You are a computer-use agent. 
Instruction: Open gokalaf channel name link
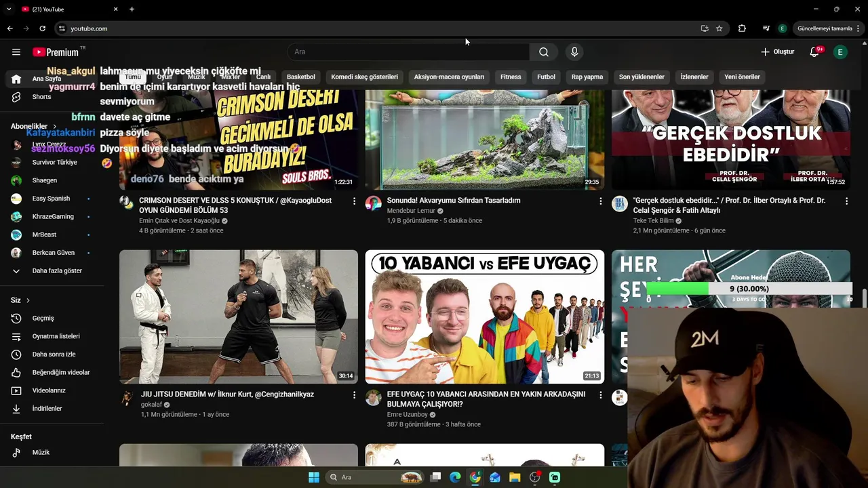point(151,405)
